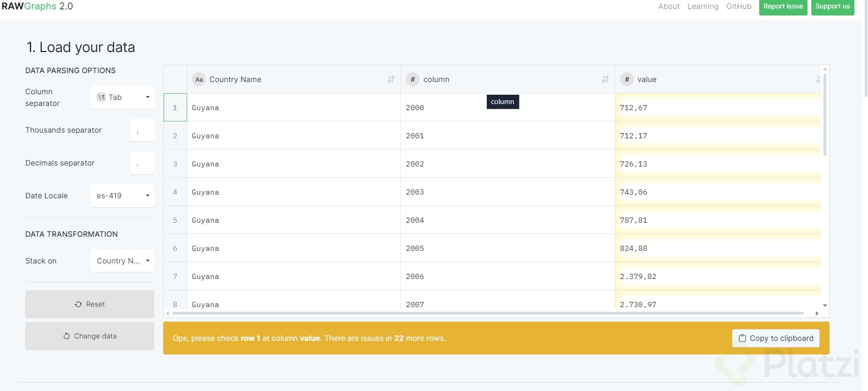Select row number 1 cell
The height and width of the screenshot is (391, 868).
(x=175, y=107)
